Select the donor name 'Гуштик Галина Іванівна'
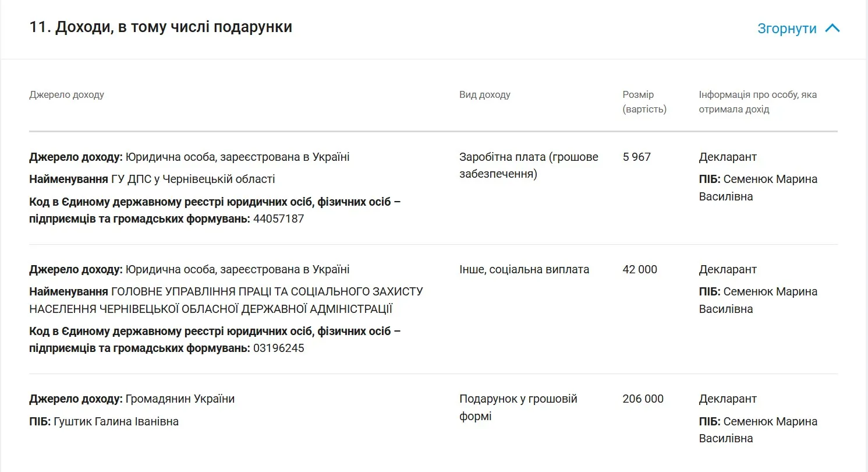 pos(116,421)
